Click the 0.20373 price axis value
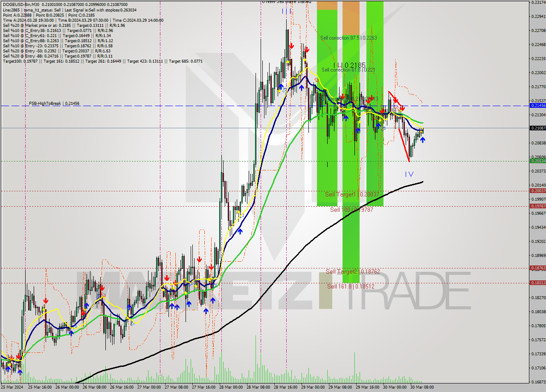The image size is (546, 392). point(538,171)
